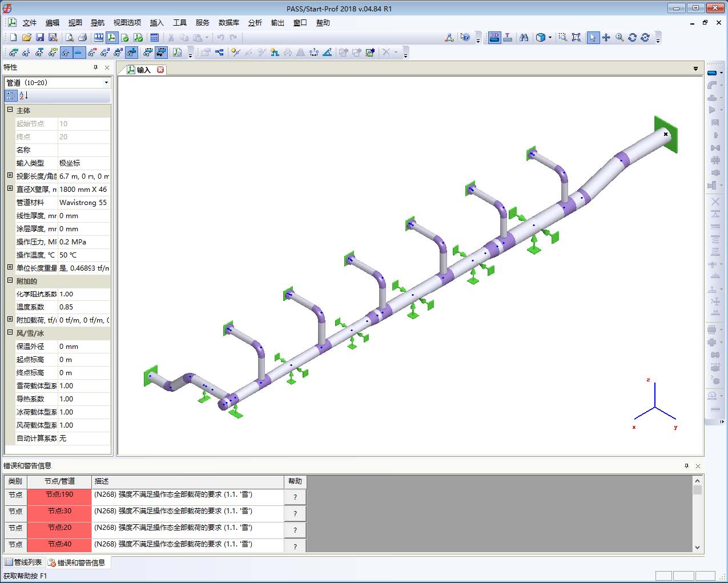The width and height of the screenshot is (728, 583).
Task: Switch to the 错误和警告信息 bottom tab
Action: (x=77, y=562)
